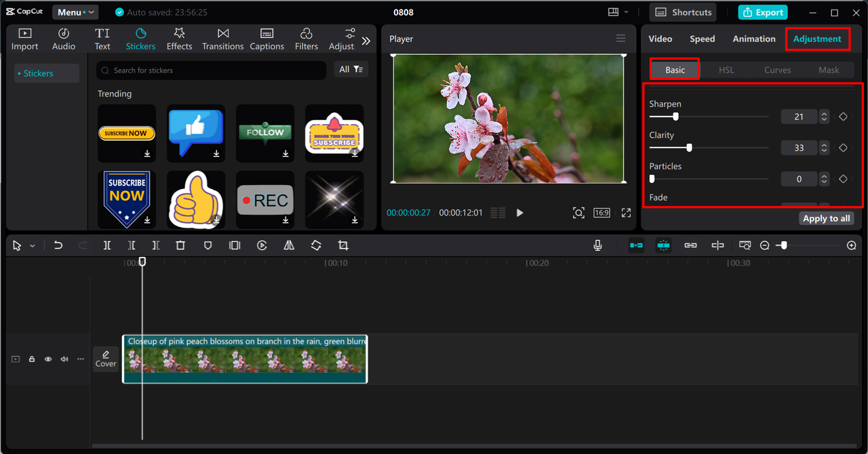
Task: Toggle clip linkage
Action: [690, 245]
